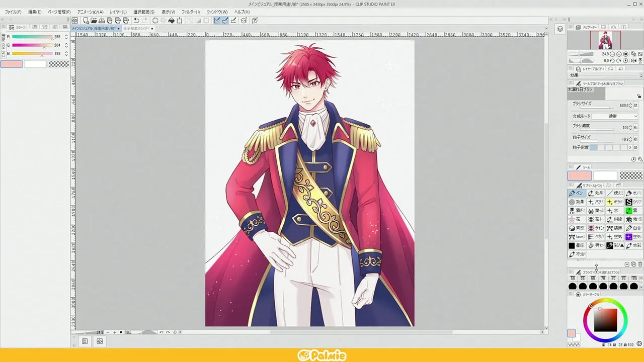Click the Zoom in button in Navigator
The height and width of the screenshot is (362, 644).
pos(619,54)
